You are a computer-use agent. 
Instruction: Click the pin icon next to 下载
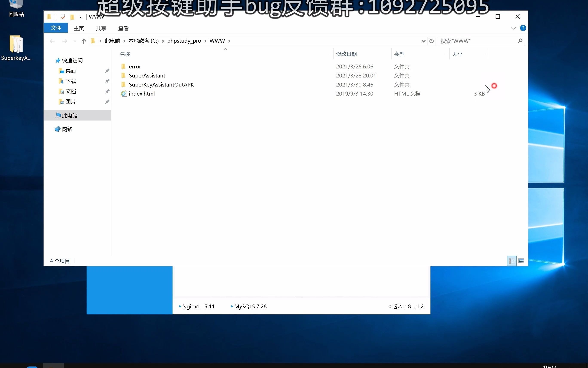(107, 81)
